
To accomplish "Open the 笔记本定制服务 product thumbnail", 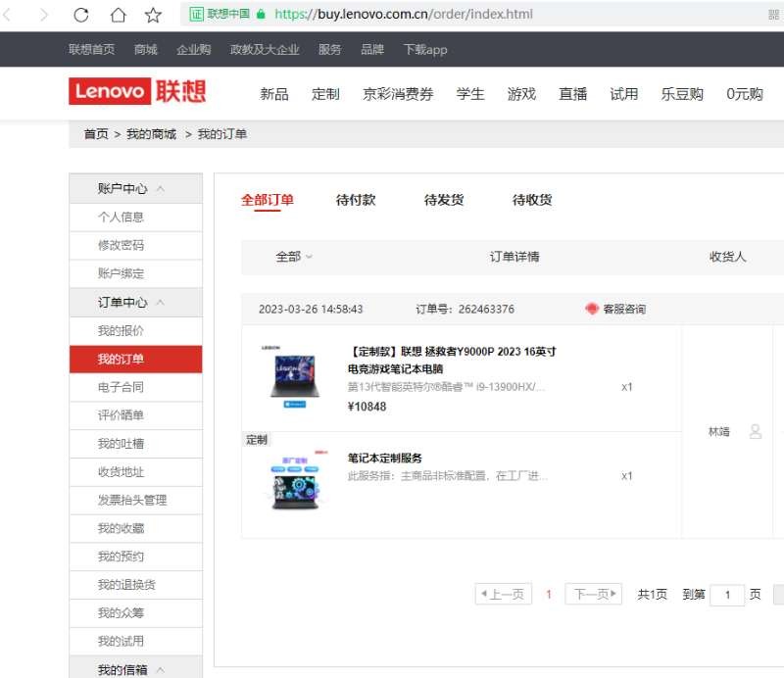I will point(295,480).
